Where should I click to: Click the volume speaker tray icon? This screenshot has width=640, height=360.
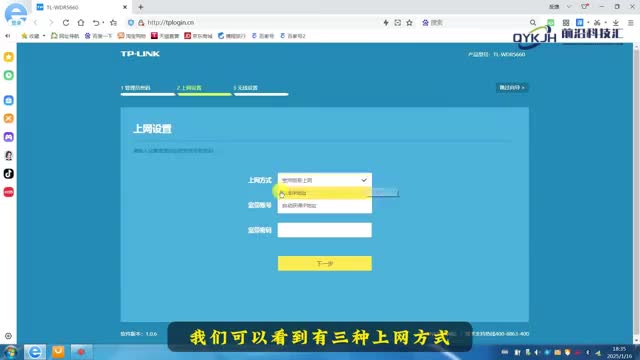[537, 352]
